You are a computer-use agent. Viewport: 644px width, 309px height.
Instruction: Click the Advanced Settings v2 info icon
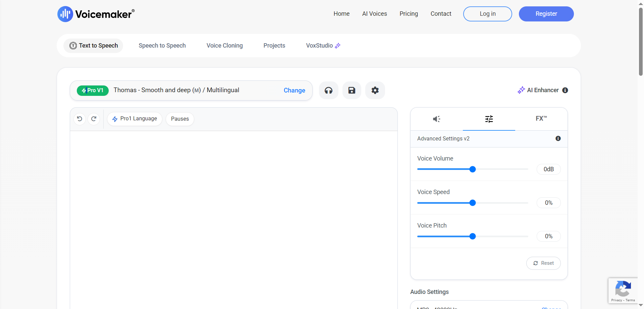(x=558, y=138)
